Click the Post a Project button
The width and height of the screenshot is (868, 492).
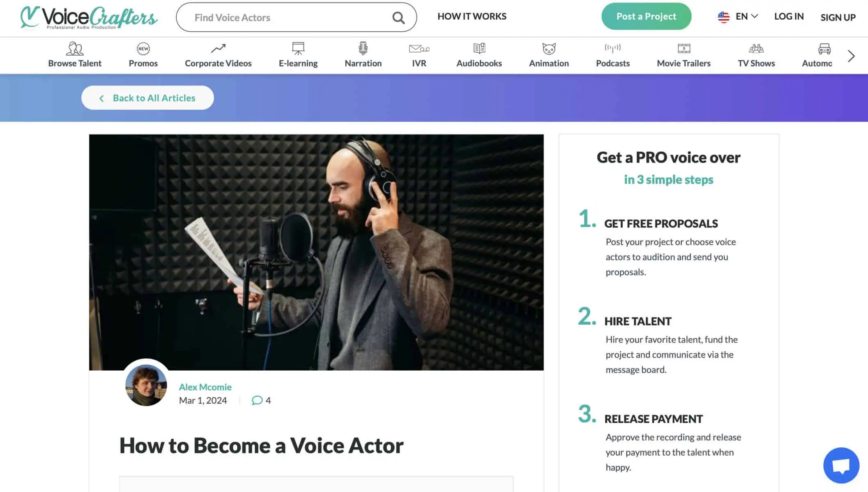[646, 16]
